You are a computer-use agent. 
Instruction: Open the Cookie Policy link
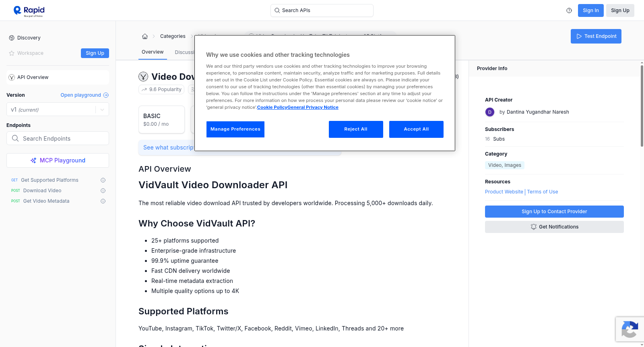point(272,107)
